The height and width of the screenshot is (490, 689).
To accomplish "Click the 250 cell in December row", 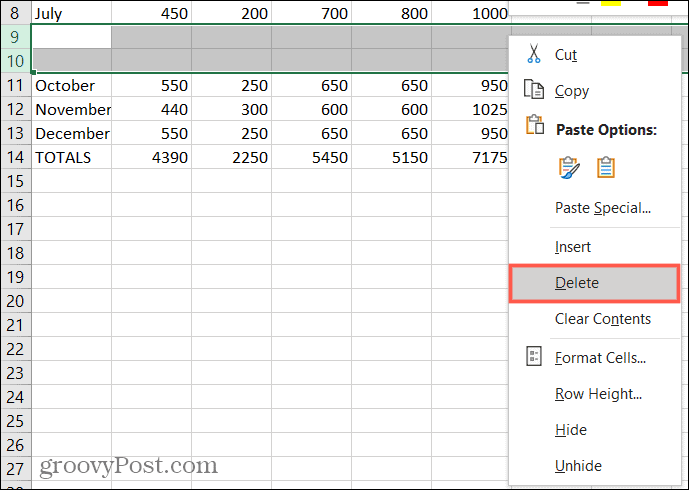I will 232,133.
